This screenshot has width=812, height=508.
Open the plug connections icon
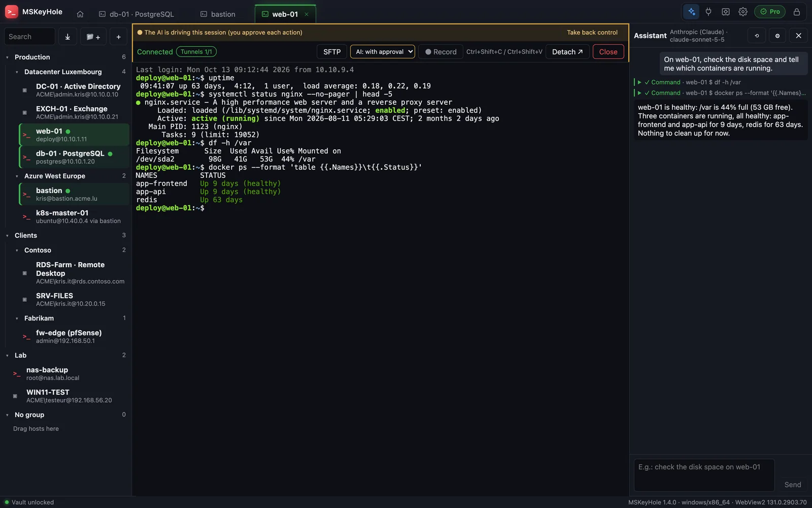pos(708,12)
